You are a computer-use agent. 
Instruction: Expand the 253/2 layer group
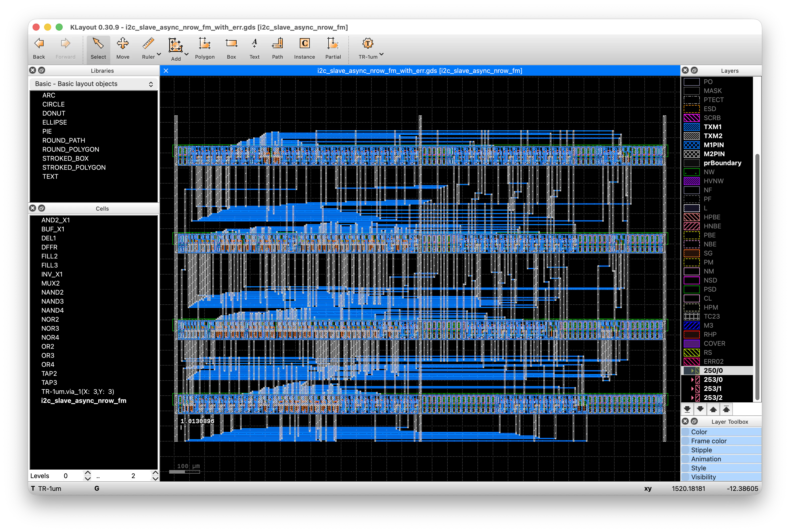[x=692, y=397]
